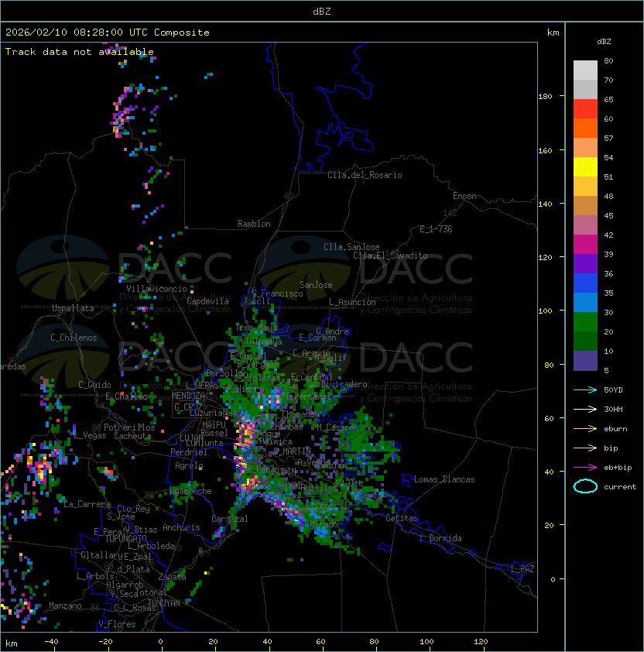The width and height of the screenshot is (644, 652).
Task: Select the 'Catitas' map label
Action: point(402,519)
